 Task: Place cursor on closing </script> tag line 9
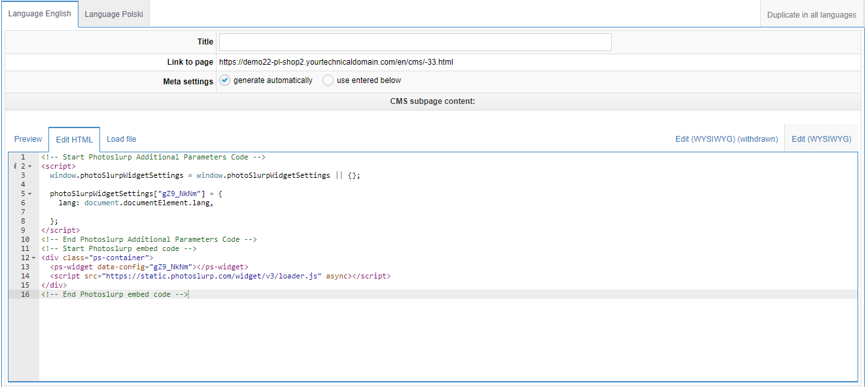pos(60,230)
